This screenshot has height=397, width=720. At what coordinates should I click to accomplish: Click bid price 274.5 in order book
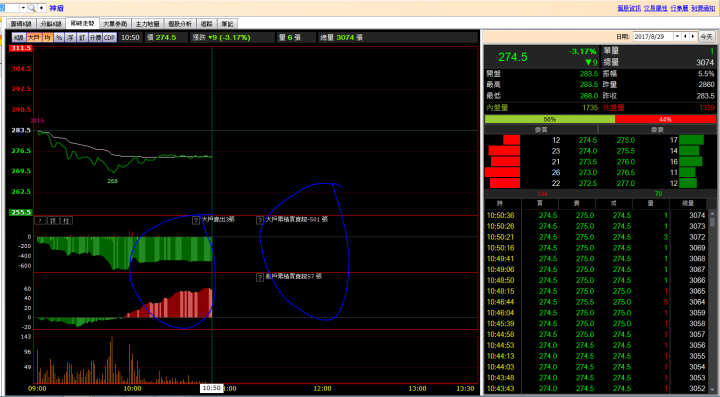[x=588, y=140]
